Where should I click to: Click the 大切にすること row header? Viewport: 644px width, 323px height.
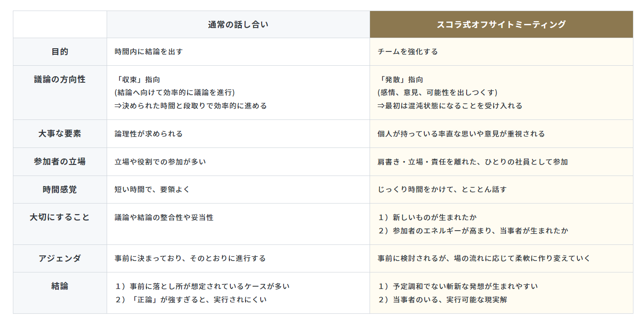pos(60,217)
